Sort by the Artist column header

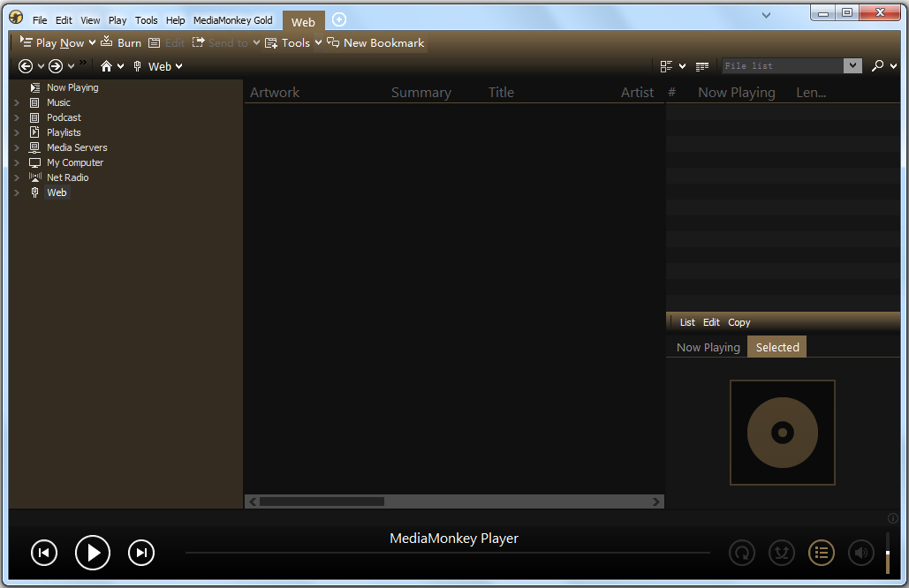[637, 93]
